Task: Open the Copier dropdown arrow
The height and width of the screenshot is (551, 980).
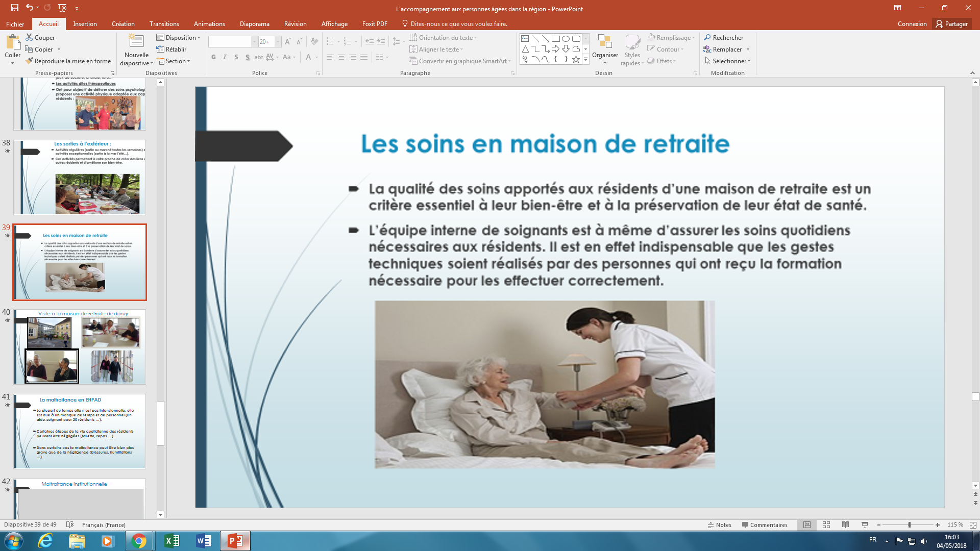Action: tap(59, 49)
